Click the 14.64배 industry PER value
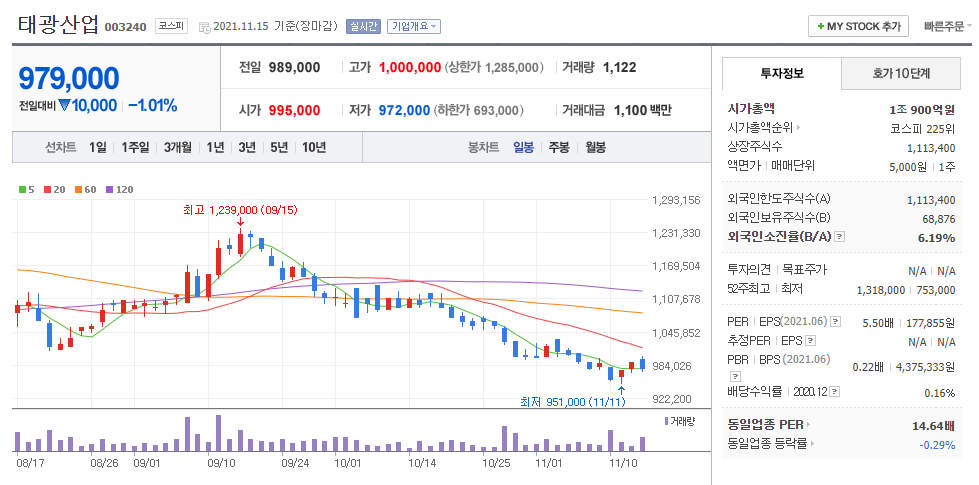Image resolution: width=979 pixels, height=485 pixels. (933, 426)
